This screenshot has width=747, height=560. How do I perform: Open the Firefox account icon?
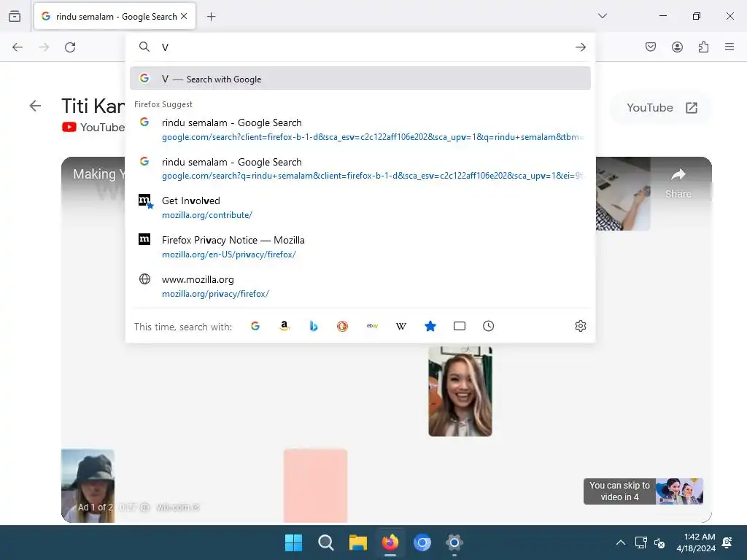677,47
